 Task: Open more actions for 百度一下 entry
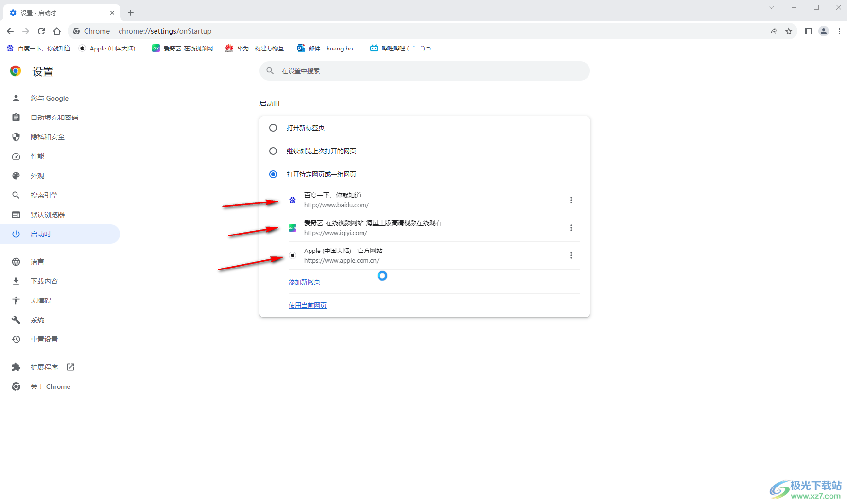pyautogui.click(x=571, y=200)
